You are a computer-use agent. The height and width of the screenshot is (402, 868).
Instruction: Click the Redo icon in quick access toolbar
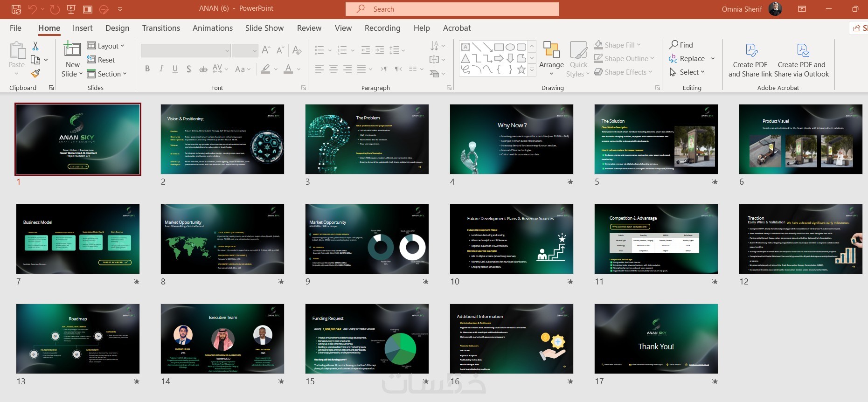[55, 9]
